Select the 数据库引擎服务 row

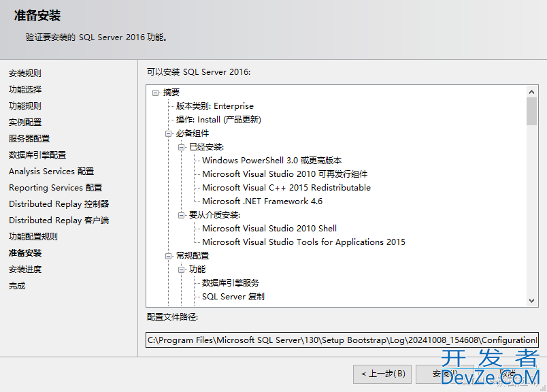(x=231, y=283)
